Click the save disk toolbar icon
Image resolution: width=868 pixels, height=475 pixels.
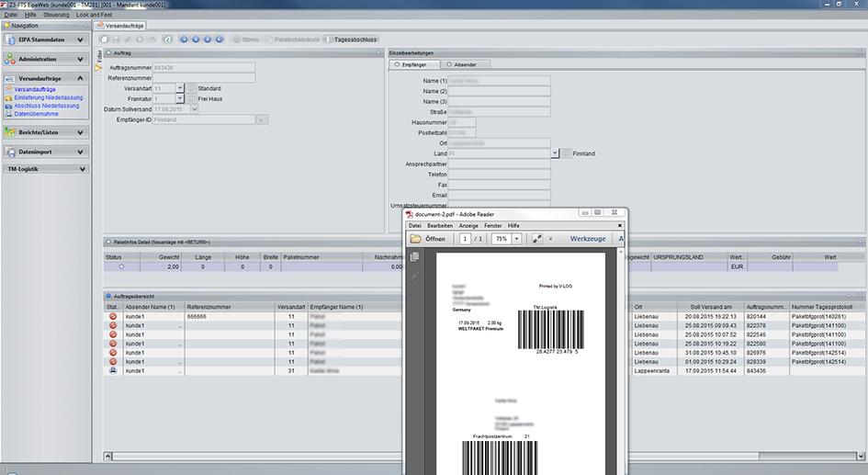point(117,40)
